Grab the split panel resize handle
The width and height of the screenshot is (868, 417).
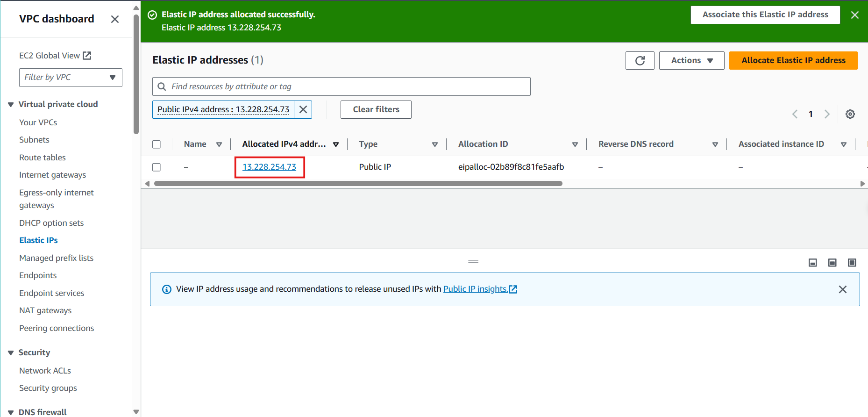click(473, 261)
